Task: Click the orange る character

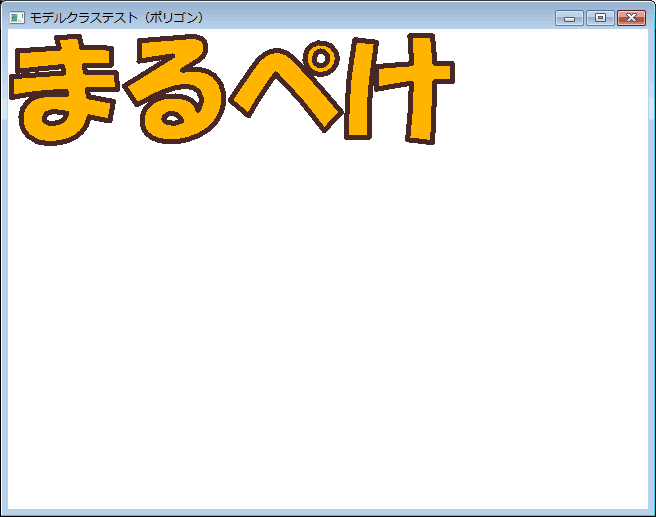Action: pos(175,89)
